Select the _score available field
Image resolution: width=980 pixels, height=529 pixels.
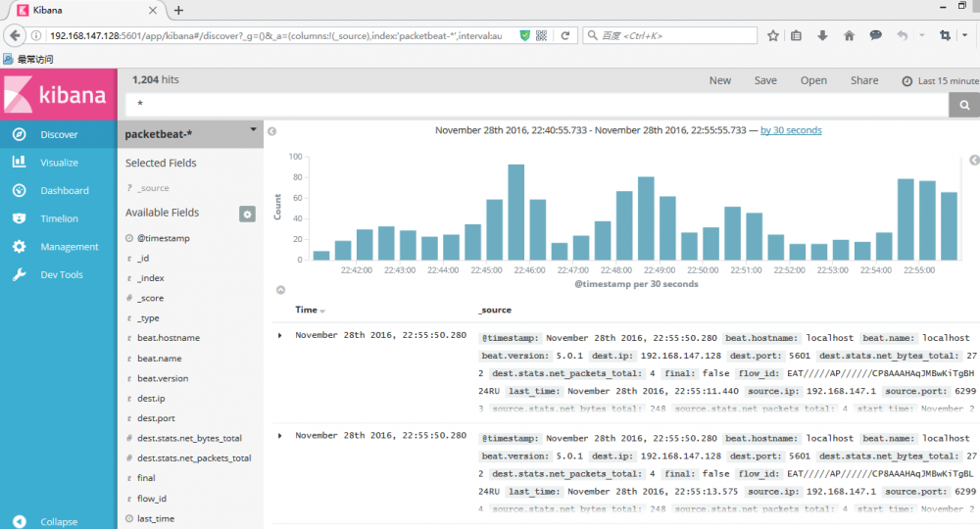coord(150,298)
